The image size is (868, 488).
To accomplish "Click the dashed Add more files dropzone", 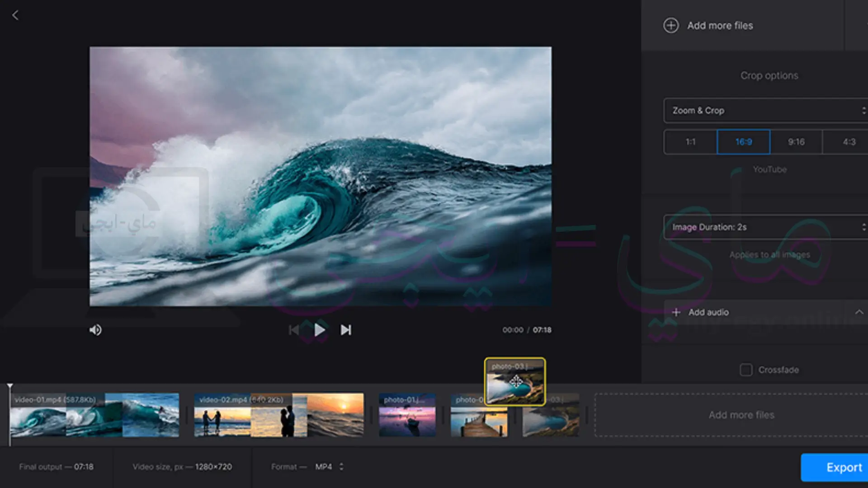I will pyautogui.click(x=731, y=415).
